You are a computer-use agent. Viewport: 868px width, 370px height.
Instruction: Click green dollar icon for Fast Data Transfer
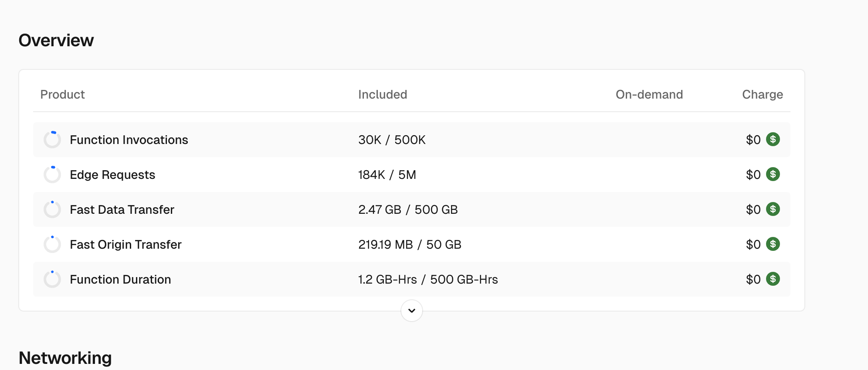(773, 209)
